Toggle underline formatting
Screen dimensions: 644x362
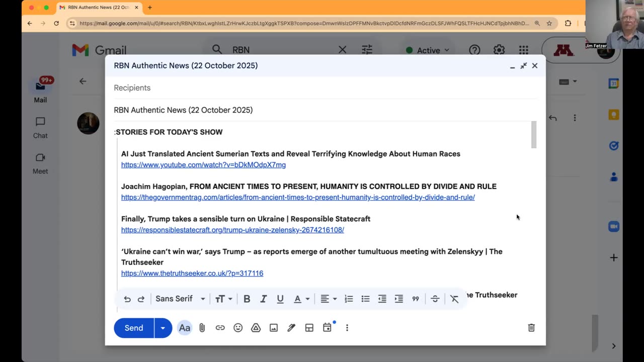click(x=280, y=299)
